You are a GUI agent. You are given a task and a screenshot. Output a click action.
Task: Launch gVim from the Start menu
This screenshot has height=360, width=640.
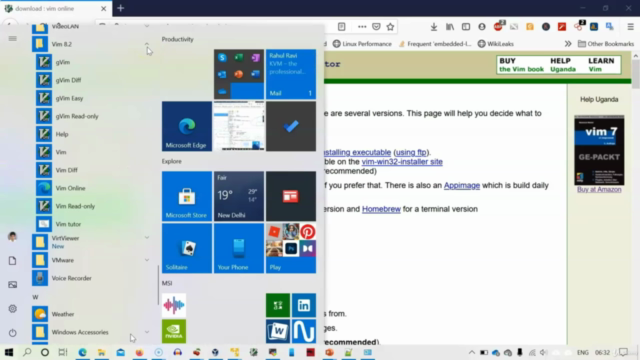pos(63,62)
